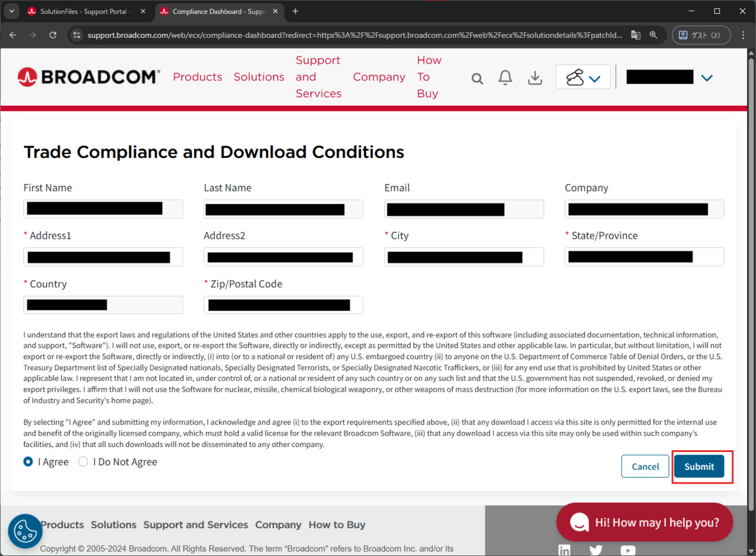Click the City input field
The height and width of the screenshot is (556, 756).
[464, 257]
